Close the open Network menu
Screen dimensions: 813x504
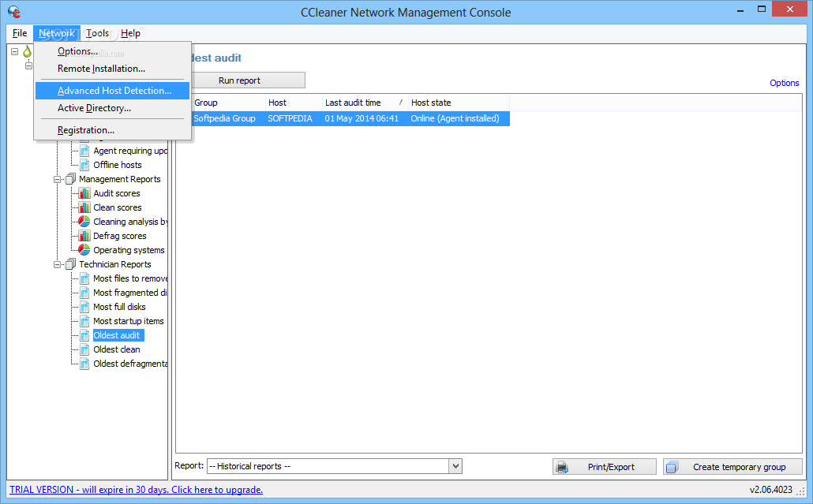(57, 33)
